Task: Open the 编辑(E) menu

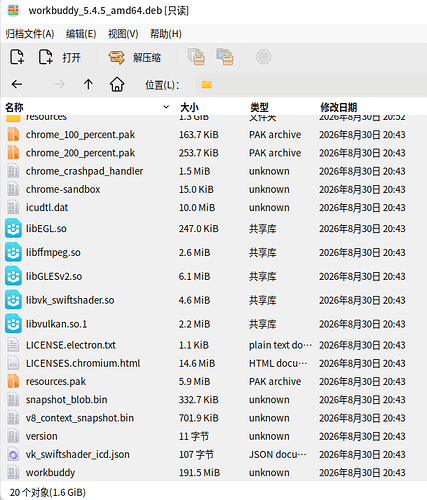Action: pyautogui.click(x=81, y=34)
